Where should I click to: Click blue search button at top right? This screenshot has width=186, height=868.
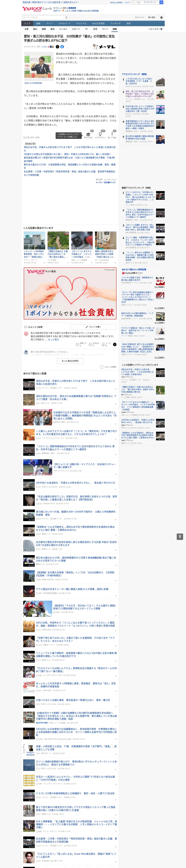161,2
